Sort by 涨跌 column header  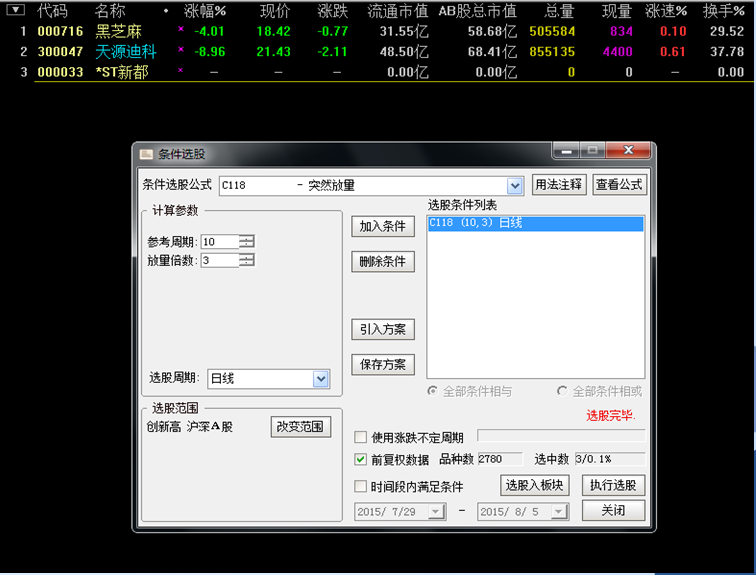(333, 11)
